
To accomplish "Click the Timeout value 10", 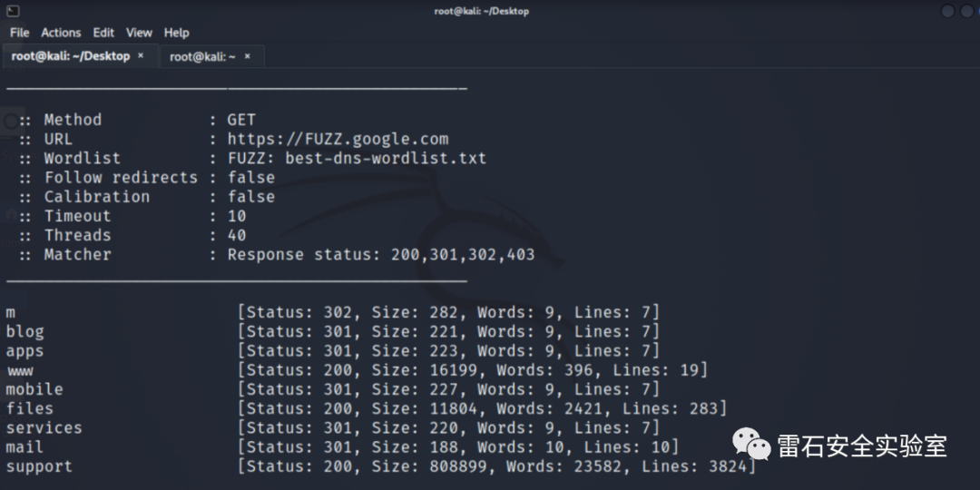I will (237, 216).
